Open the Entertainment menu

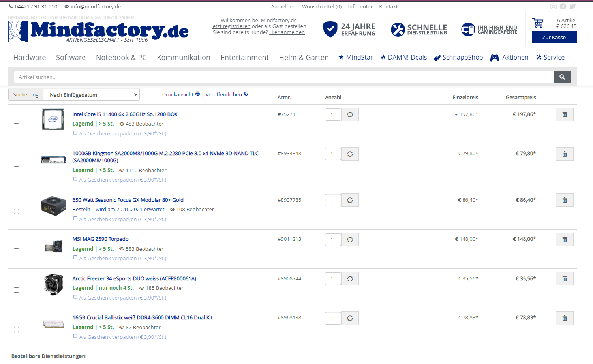(245, 57)
